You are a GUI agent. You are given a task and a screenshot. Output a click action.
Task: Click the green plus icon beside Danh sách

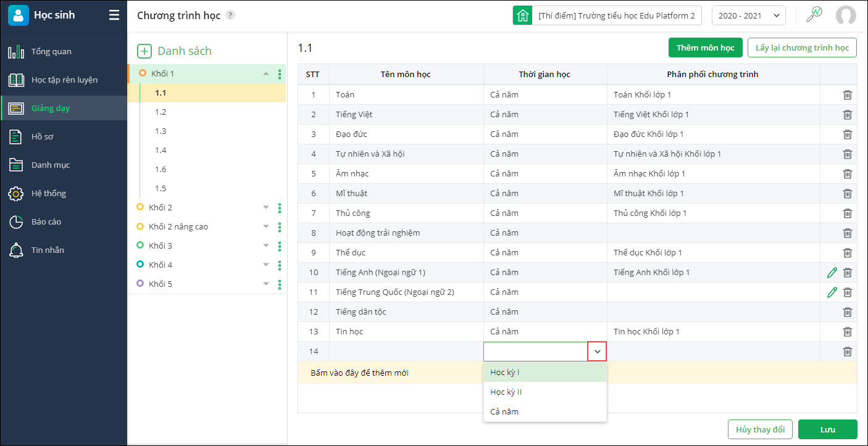(x=144, y=51)
